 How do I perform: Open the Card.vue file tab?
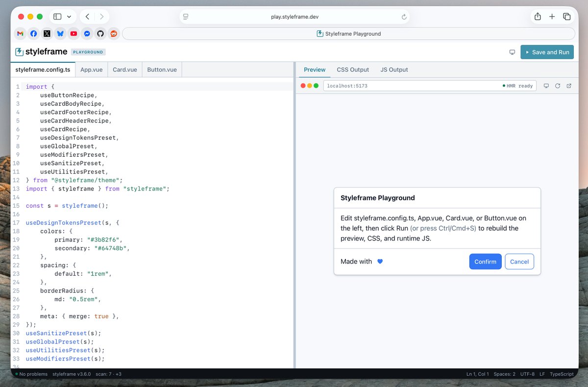point(125,70)
